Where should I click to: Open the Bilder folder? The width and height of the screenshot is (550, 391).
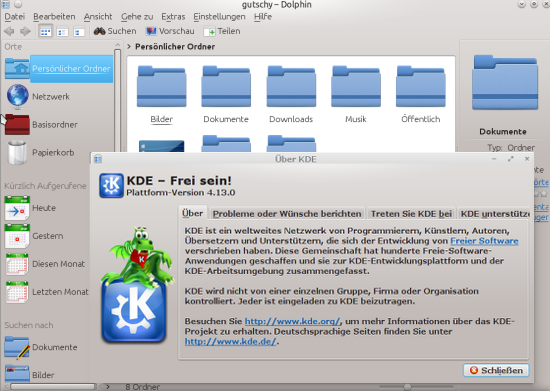(x=161, y=94)
